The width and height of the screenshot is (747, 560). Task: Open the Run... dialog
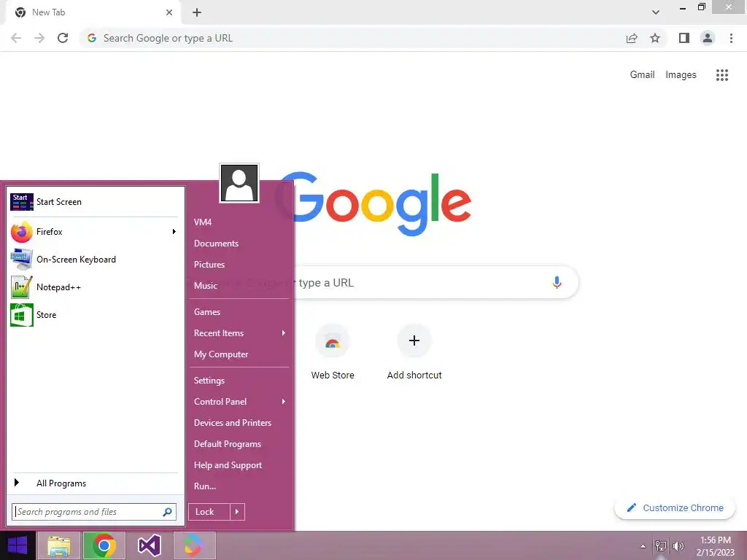coord(239,486)
